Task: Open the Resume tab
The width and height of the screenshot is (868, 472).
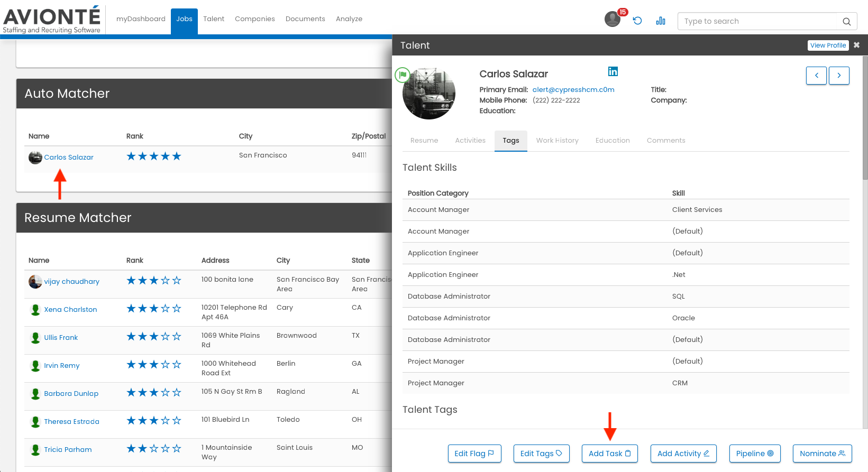Action: pos(424,141)
